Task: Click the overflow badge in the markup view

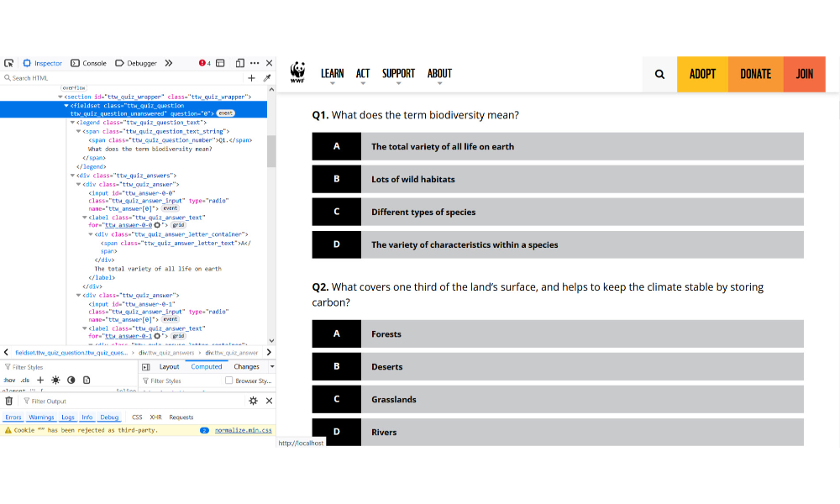Action: [x=74, y=88]
